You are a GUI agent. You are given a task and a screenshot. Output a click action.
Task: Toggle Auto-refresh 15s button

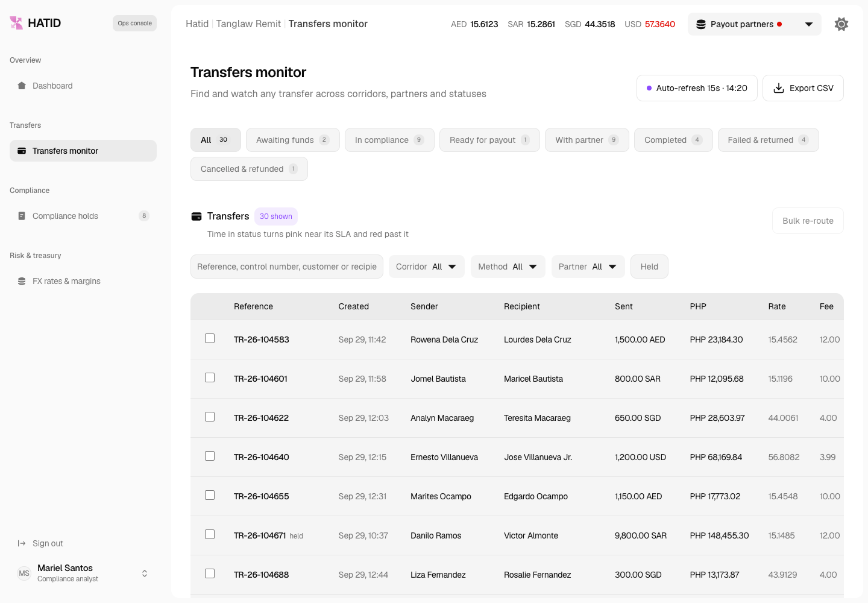pyautogui.click(x=697, y=88)
